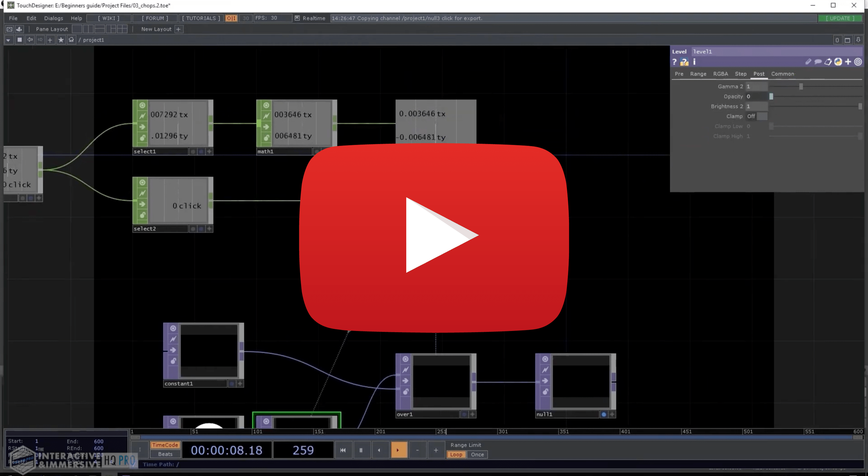Click the TUTORIALS link button

[x=201, y=18]
